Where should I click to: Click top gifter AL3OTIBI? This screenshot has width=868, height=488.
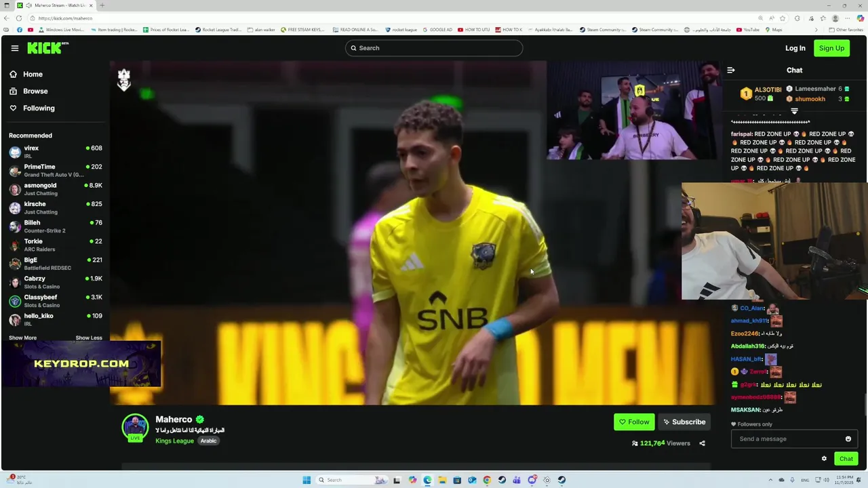pos(761,94)
